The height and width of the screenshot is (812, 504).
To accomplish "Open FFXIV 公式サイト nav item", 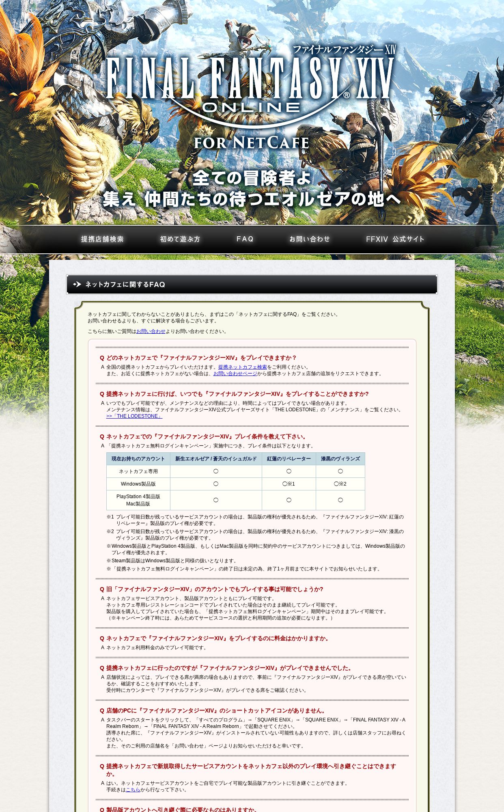I will (x=395, y=239).
